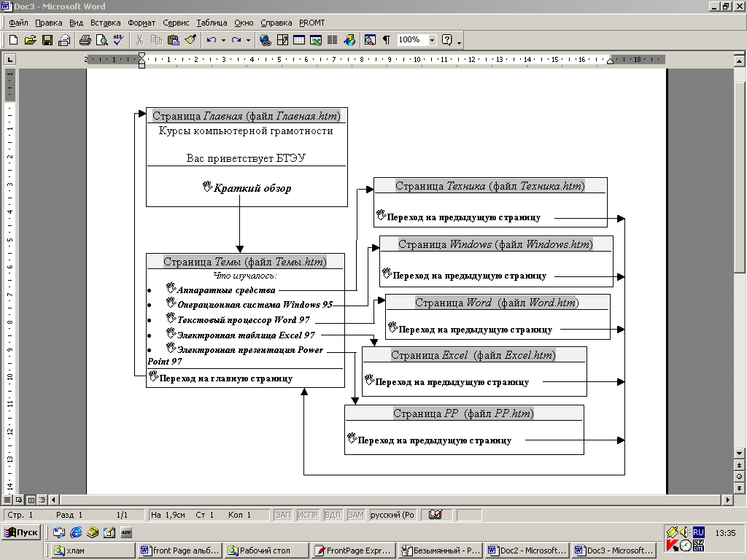This screenshot has height=560, width=747.
Task: Open the Вставка menu
Action: [x=105, y=23]
